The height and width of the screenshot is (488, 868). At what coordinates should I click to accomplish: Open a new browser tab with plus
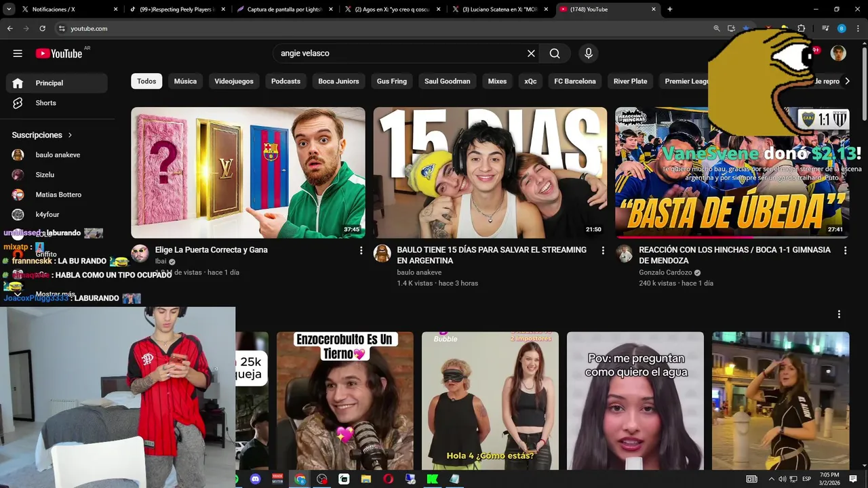[670, 9]
